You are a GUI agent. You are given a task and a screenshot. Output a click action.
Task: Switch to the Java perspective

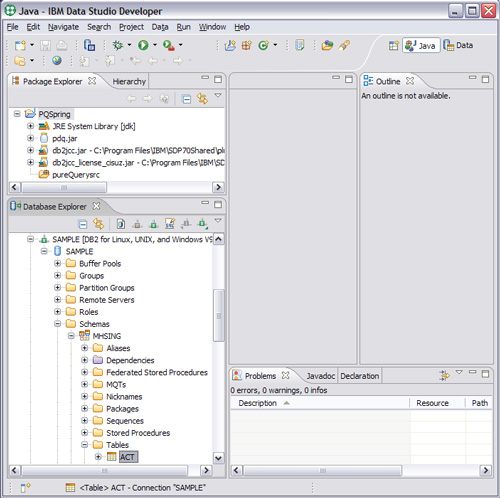point(421,45)
